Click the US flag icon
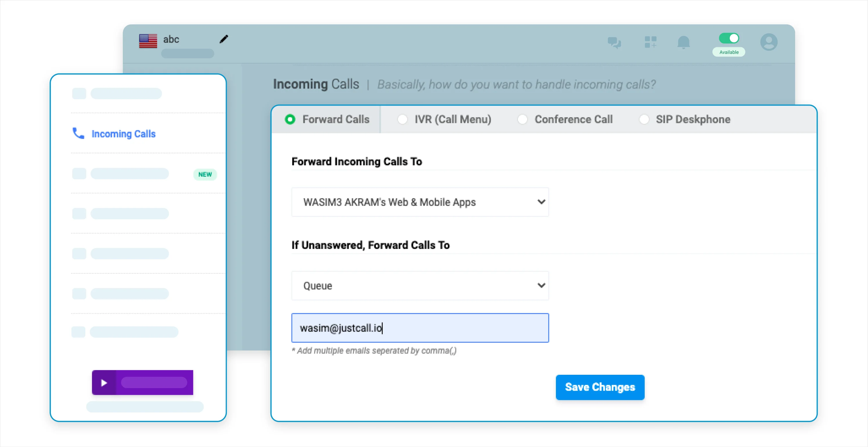This screenshot has height=447, width=868. coord(148,41)
